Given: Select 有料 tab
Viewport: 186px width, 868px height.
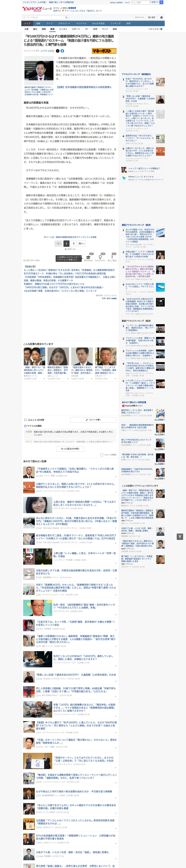Looking at the screenshot, I should [x=128, y=23].
